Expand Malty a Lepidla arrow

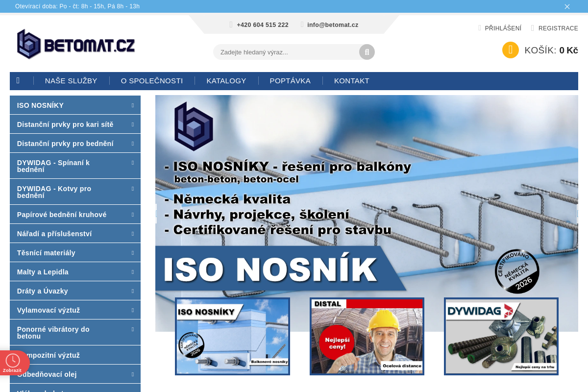133,271
